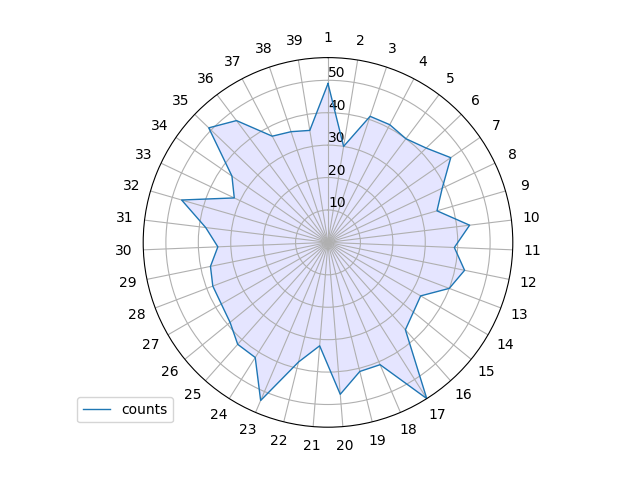Click angular axis label 1
Viewport: 640px width, 480px height.
point(328,38)
